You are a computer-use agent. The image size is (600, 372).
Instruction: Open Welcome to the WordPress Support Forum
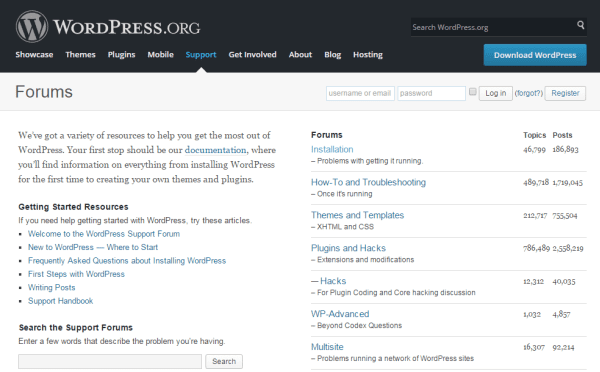pyautogui.click(x=104, y=234)
